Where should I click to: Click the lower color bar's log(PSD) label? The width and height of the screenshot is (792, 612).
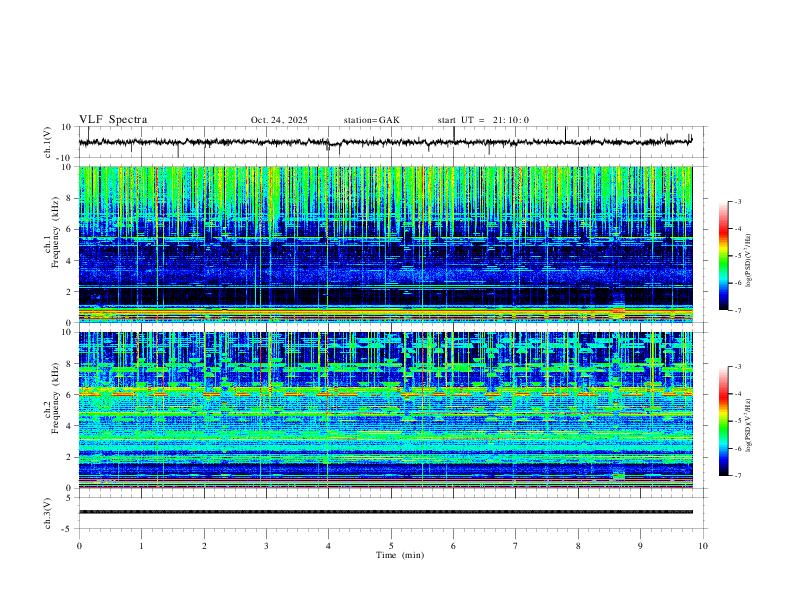pos(749,425)
